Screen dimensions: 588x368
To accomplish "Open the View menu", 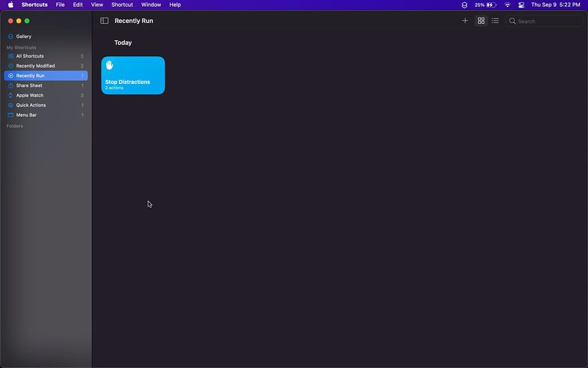I will point(96,5).
